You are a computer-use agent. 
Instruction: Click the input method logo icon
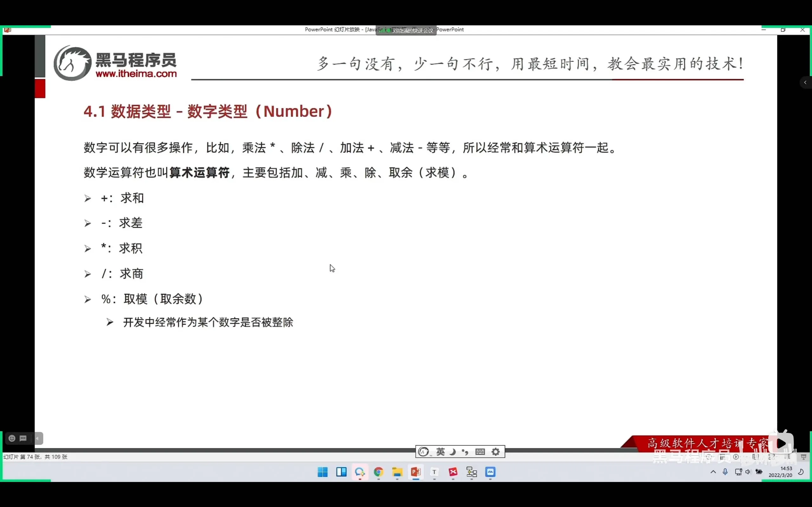[x=423, y=452]
